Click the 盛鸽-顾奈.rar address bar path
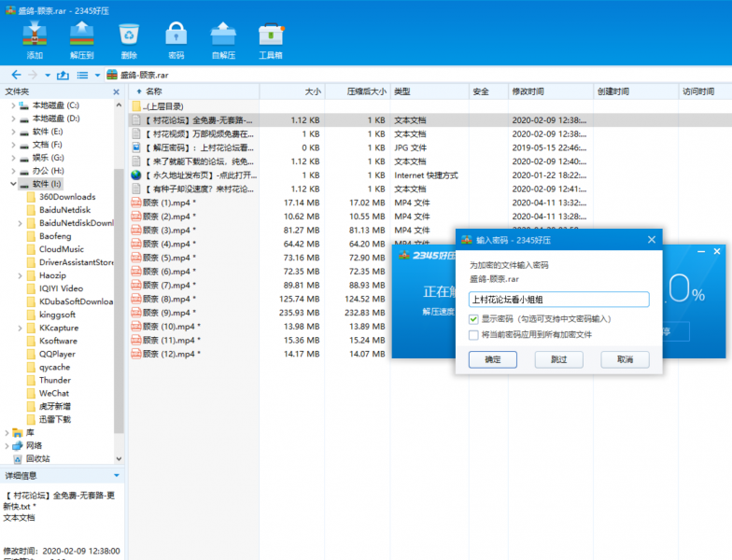 click(144, 75)
